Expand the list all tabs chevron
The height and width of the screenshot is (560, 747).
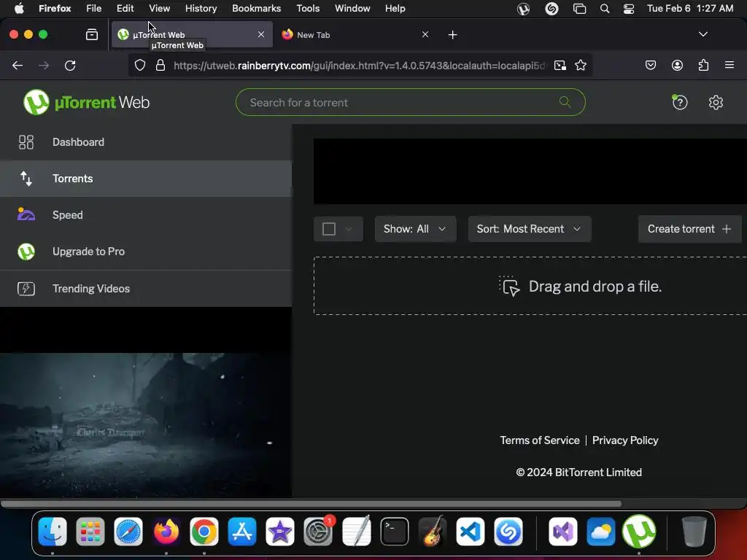point(703,34)
